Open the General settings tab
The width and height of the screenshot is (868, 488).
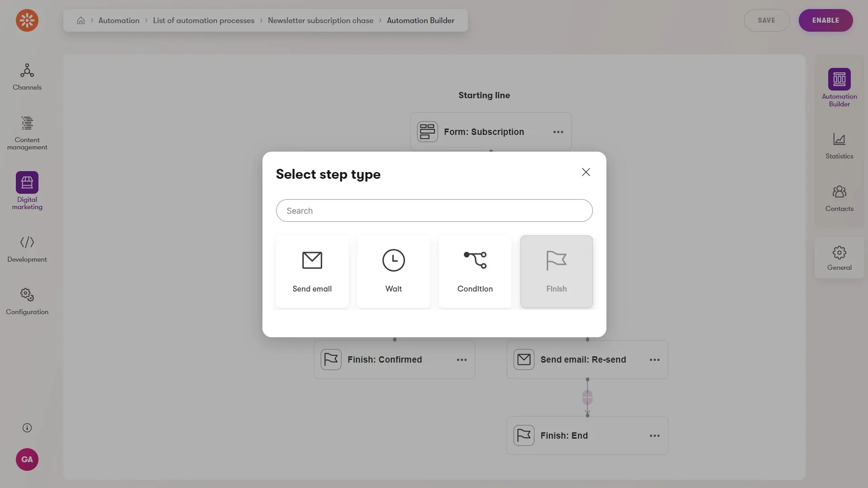(x=839, y=258)
